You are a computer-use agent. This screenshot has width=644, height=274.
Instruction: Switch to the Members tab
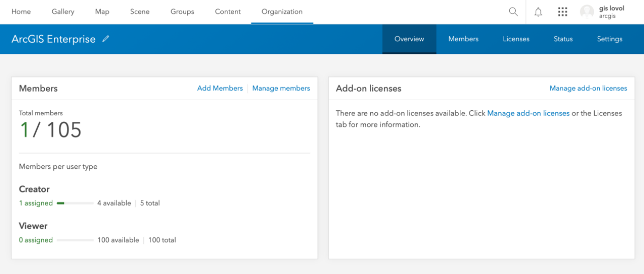(463, 39)
